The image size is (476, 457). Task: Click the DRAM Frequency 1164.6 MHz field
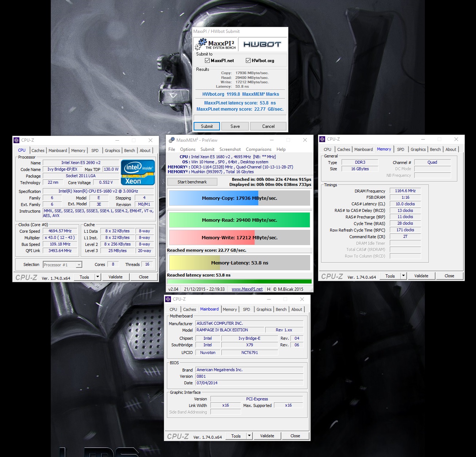click(405, 191)
